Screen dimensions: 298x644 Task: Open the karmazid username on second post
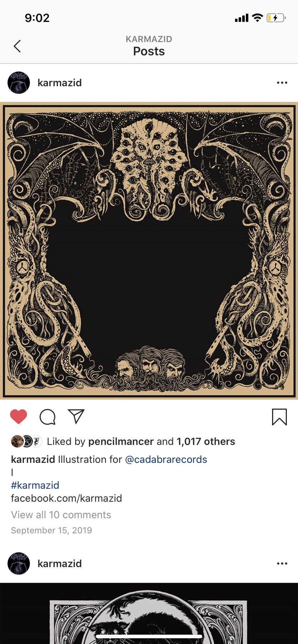tap(60, 563)
